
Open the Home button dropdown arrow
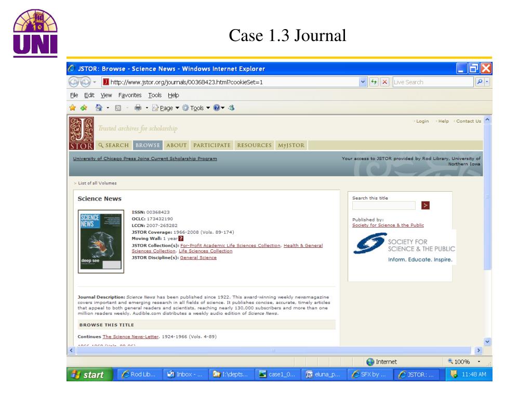108,108
